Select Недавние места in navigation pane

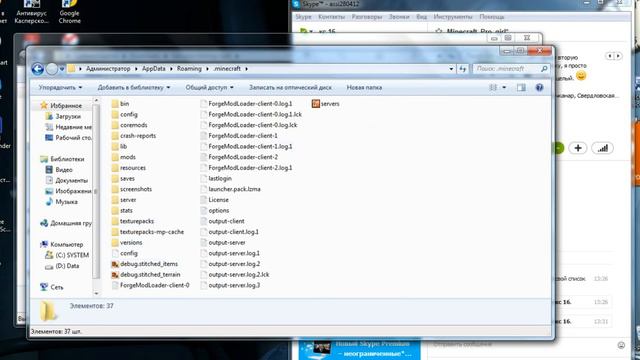pyautogui.click(x=69, y=127)
